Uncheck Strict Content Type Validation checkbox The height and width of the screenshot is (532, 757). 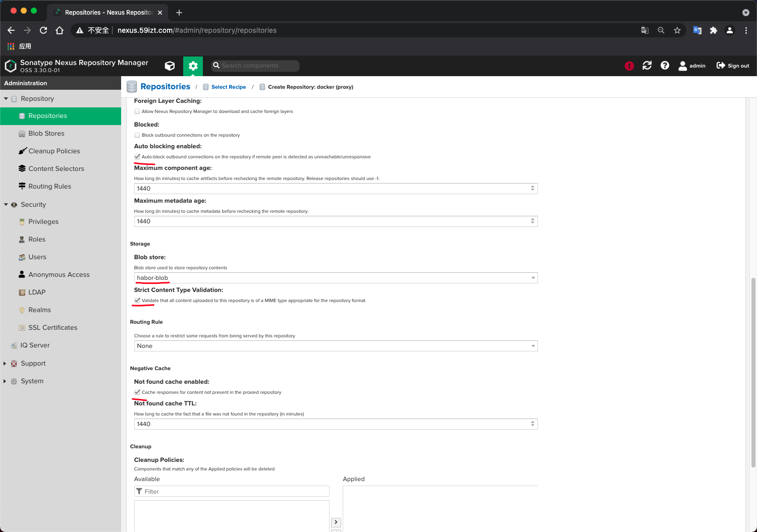click(x=137, y=301)
